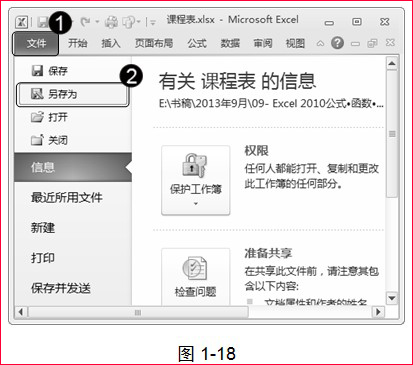This screenshot has height=365, width=413.
Task: Click the vertical scrollbar up arrow
Action: (x=392, y=63)
